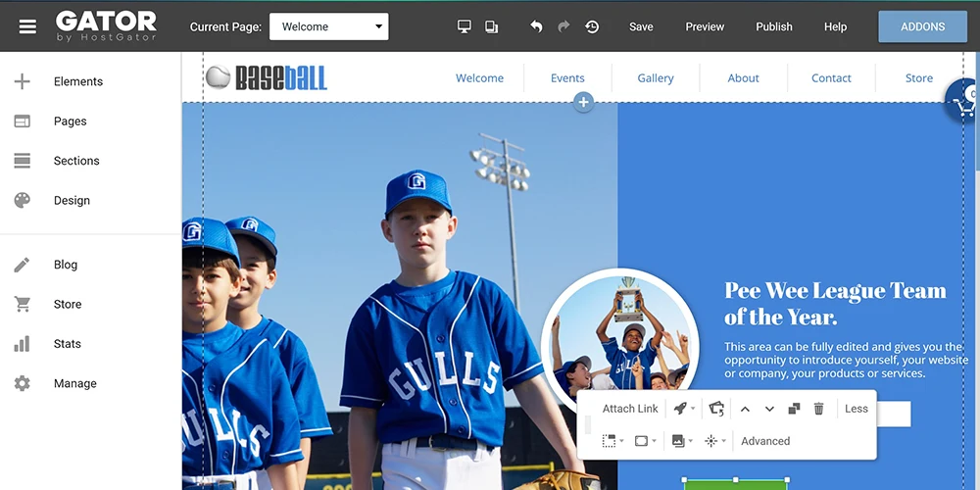Click the ADDONS button
This screenshot has width=980, height=490.
pos(922,26)
